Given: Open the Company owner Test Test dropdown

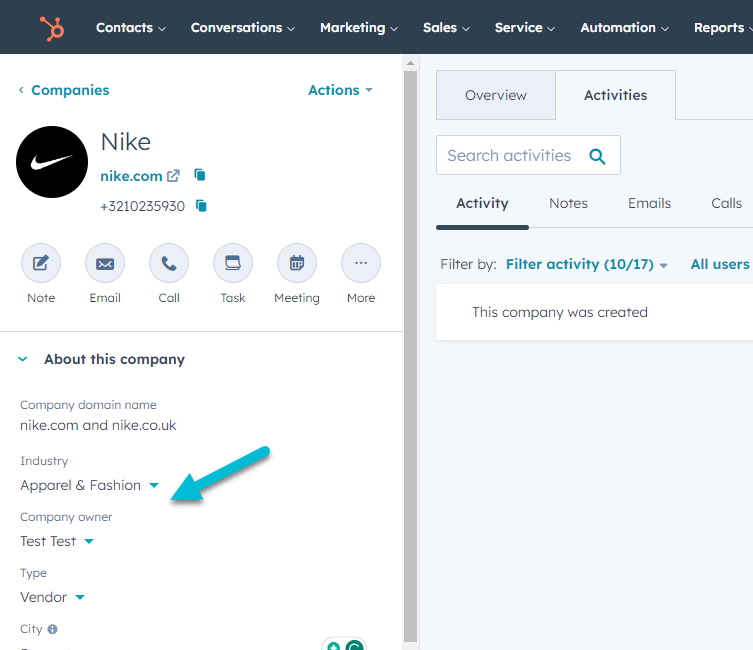Looking at the screenshot, I should (x=57, y=542).
